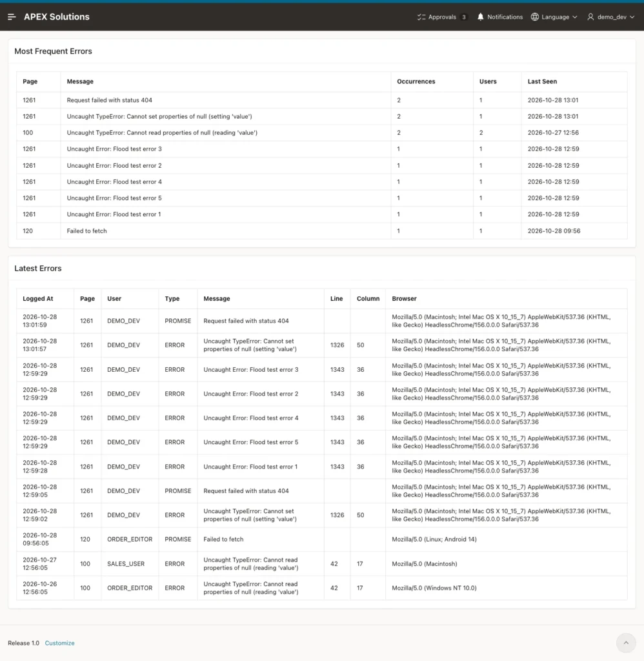Open the Approvals menu item
Image resolution: width=644 pixels, height=661 pixels.
tap(442, 17)
